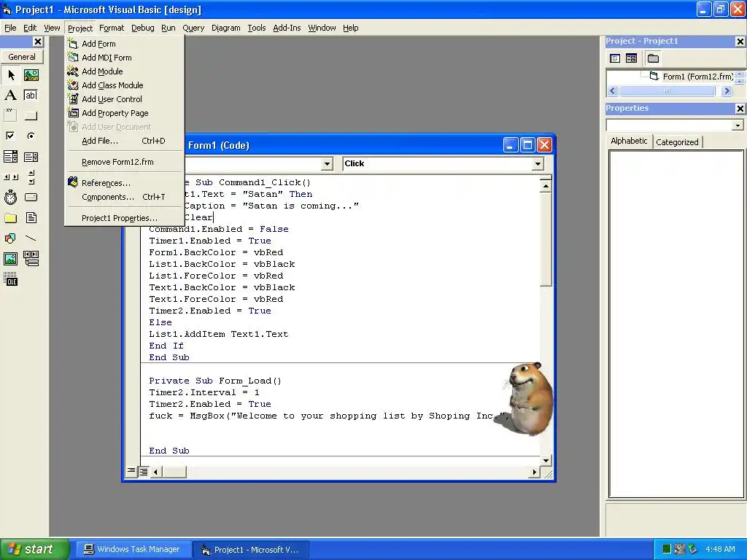This screenshot has width=747, height=560.
Task: Open the Object dropdown in code window
Action: [327, 164]
